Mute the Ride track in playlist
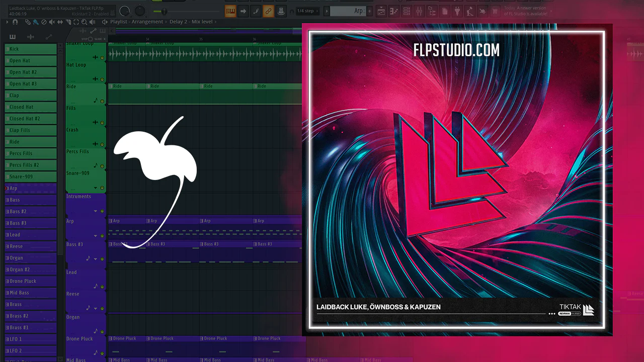644x362 pixels. (102, 101)
